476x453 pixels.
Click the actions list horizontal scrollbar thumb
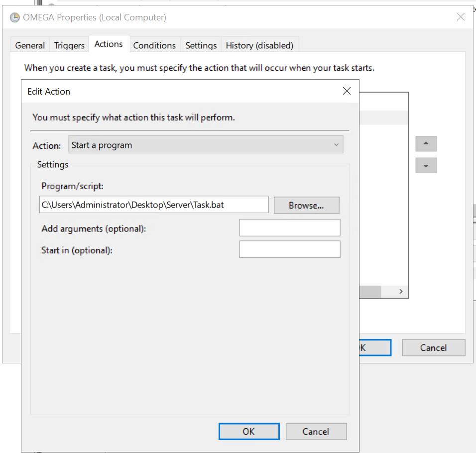369,292
